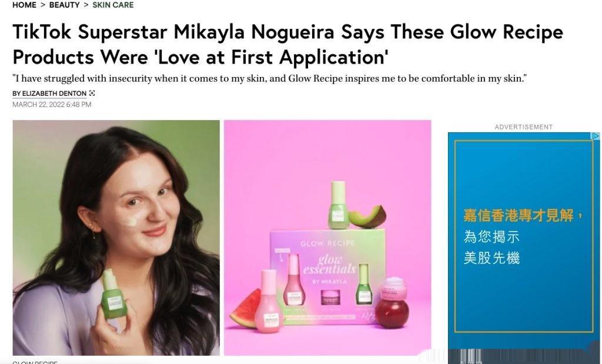Viewport: 602px width, 364px height.
Task: Click the article headline about Mikayla Nogueira
Action: pyautogui.click(x=287, y=44)
